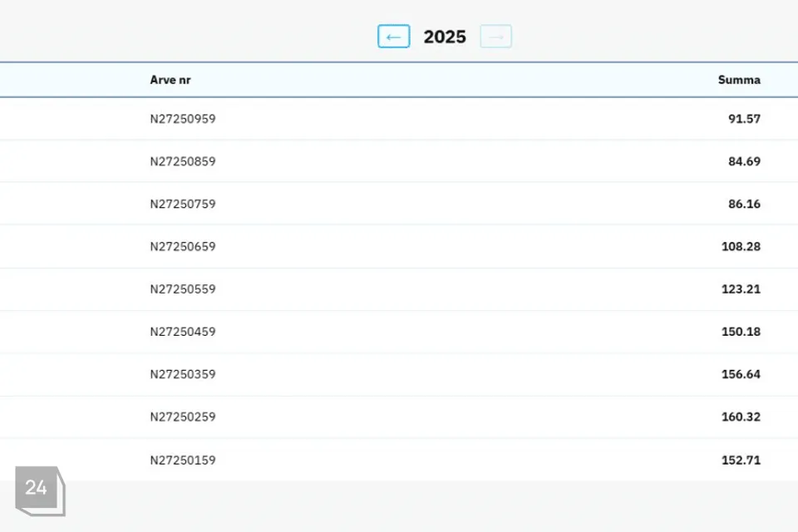
Task: Open invoice N27250159
Action: (183, 460)
